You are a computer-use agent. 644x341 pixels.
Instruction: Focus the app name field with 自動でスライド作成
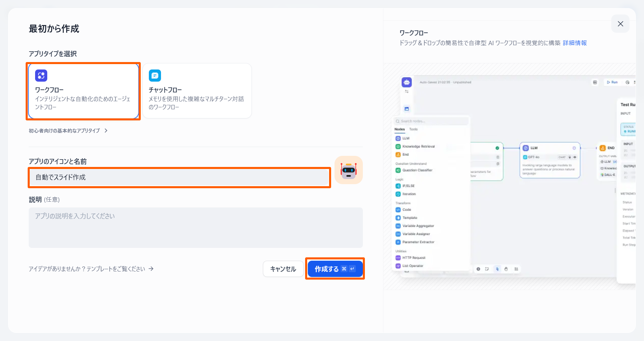tap(179, 177)
